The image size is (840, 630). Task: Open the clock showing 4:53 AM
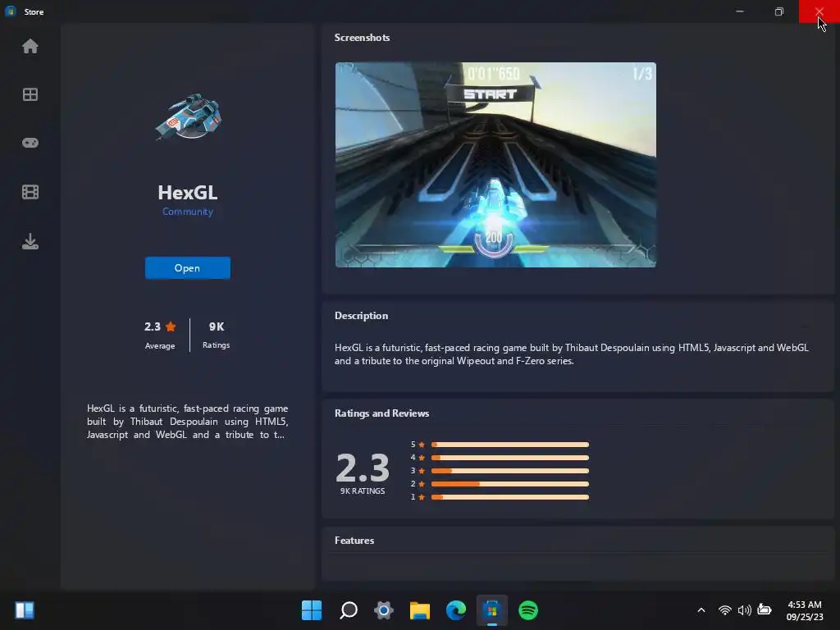pos(805,610)
